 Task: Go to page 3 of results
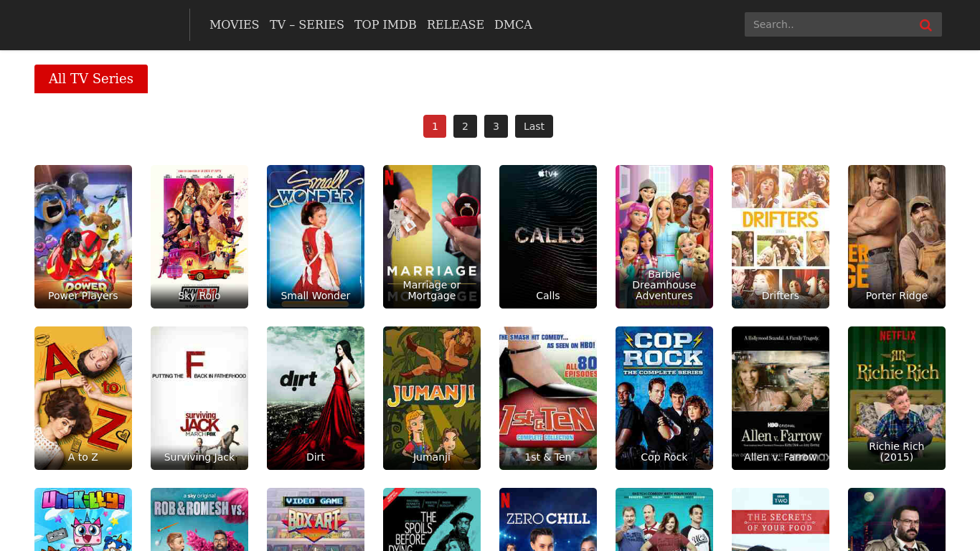496,126
